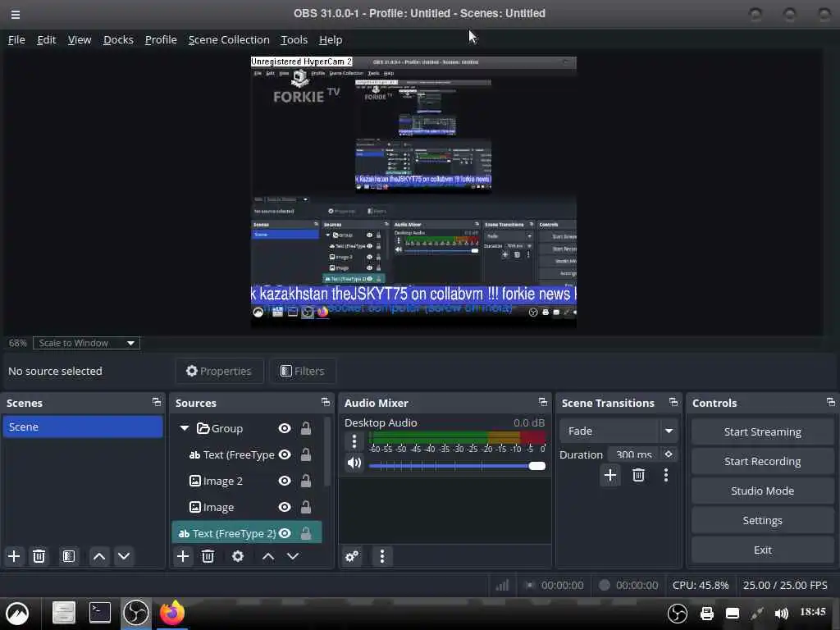Remove selected scene with trash icon
This screenshot has width=840, height=630.
tap(39, 556)
